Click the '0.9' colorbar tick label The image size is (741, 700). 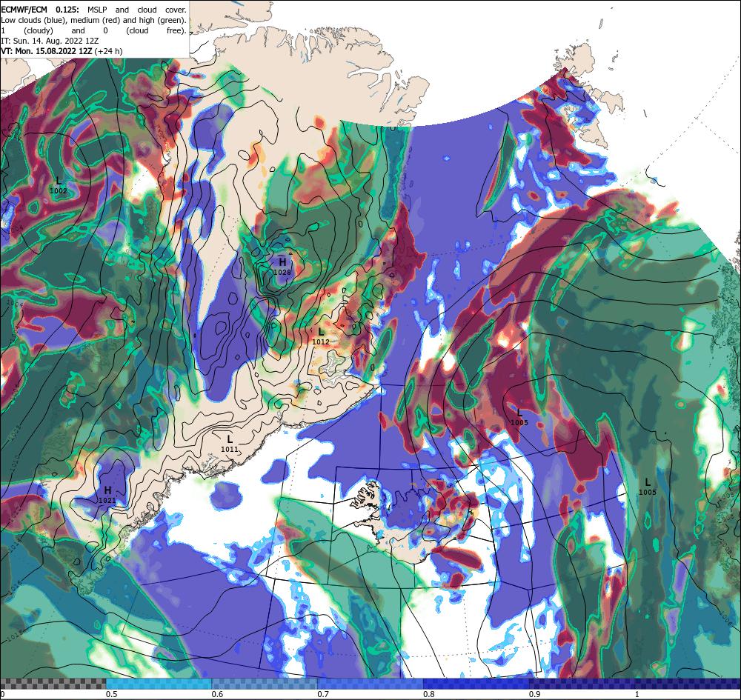point(535,694)
